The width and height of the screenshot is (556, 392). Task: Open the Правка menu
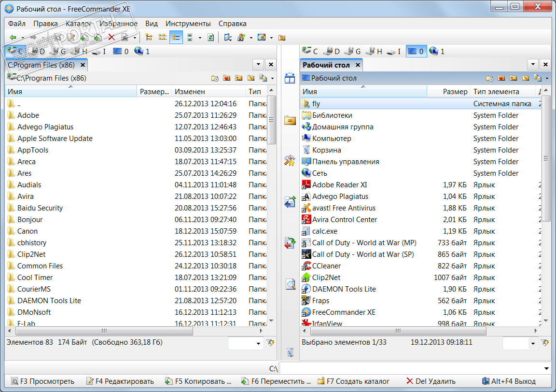click(45, 23)
